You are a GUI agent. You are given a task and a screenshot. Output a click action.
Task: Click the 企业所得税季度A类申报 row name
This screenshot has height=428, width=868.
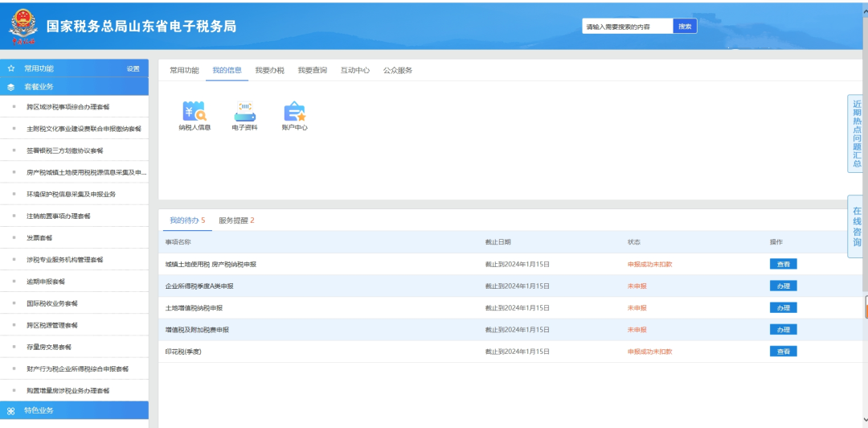click(x=199, y=286)
